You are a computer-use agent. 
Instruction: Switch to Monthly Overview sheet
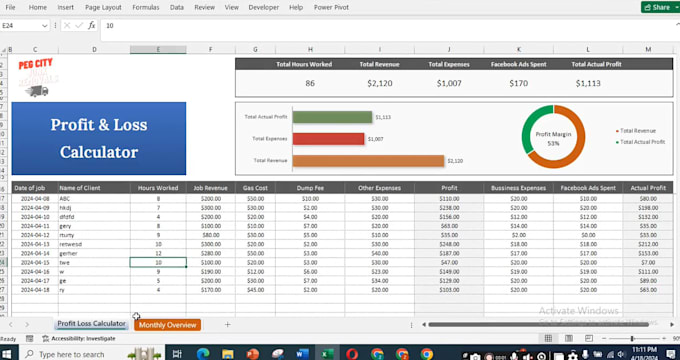167,325
